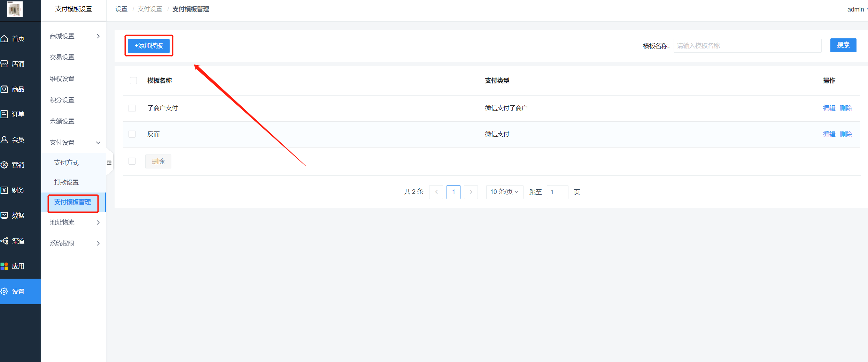Expand the 地址物流 menu section
868x362 pixels.
[75, 223]
